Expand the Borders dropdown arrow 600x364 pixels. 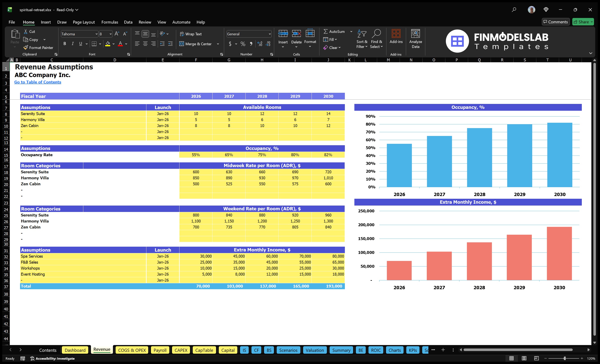coord(100,44)
